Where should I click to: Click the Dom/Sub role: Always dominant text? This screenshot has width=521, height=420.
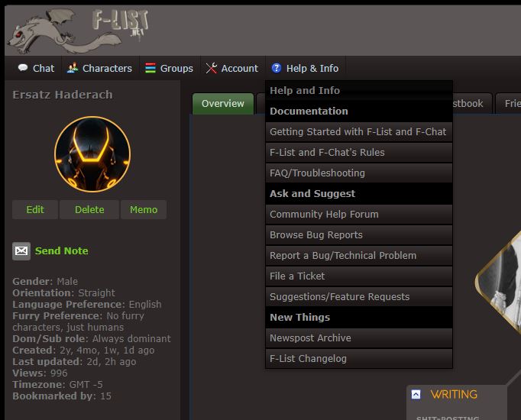click(x=92, y=338)
